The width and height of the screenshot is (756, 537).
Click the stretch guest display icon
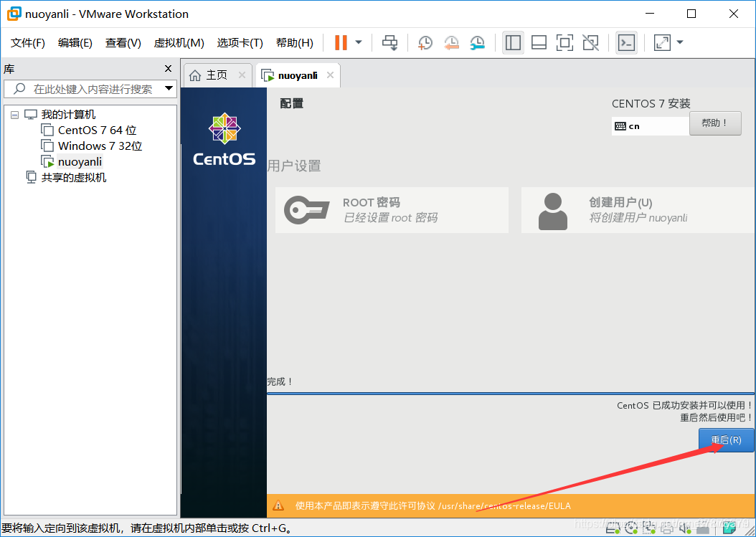pos(663,42)
